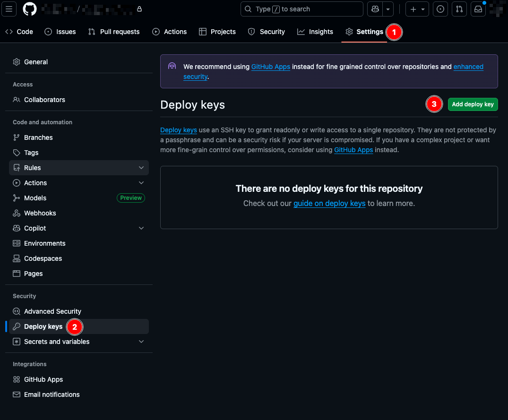Open the guide on deploy keys link
Image resolution: width=508 pixels, height=420 pixels.
[329, 203]
